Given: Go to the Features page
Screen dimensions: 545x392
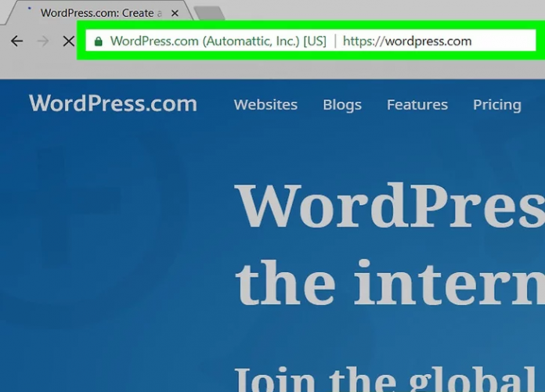Looking at the screenshot, I should click(417, 105).
